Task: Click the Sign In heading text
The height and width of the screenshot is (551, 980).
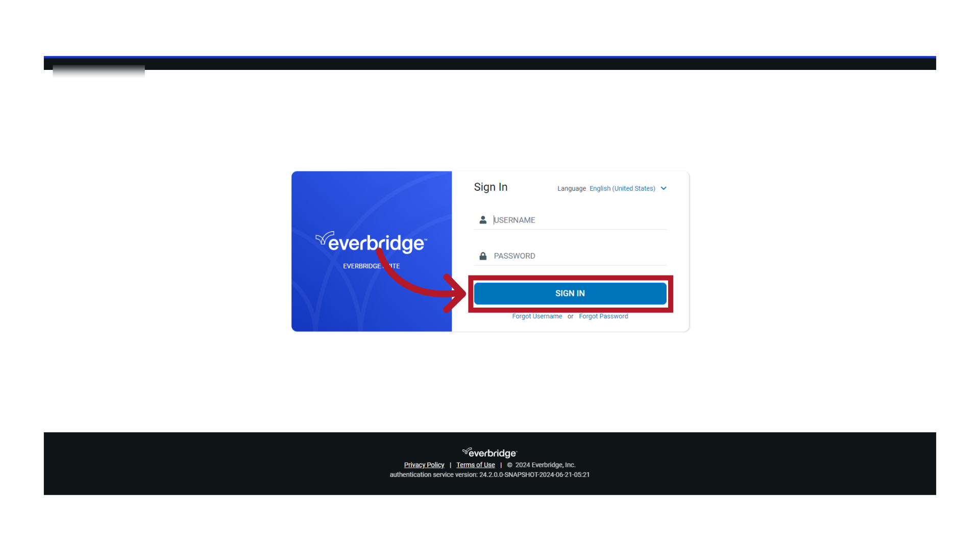Action: [x=491, y=187]
